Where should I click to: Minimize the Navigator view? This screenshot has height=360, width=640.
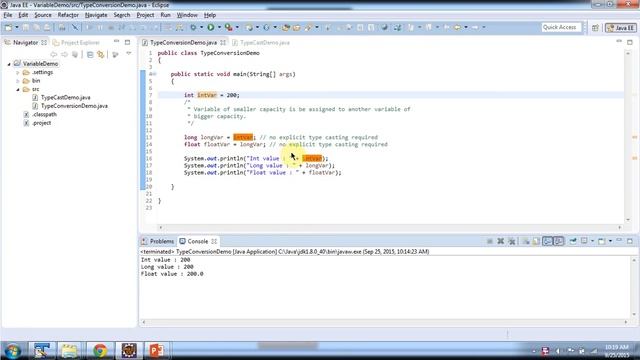[x=116, y=42]
